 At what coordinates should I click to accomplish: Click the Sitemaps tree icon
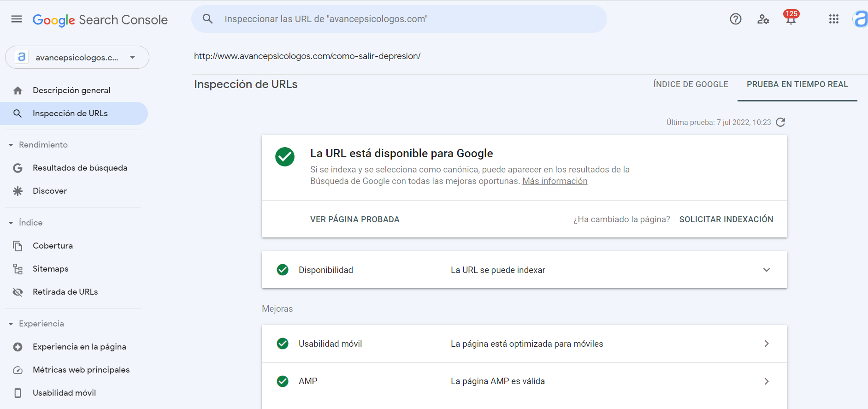point(18,269)
